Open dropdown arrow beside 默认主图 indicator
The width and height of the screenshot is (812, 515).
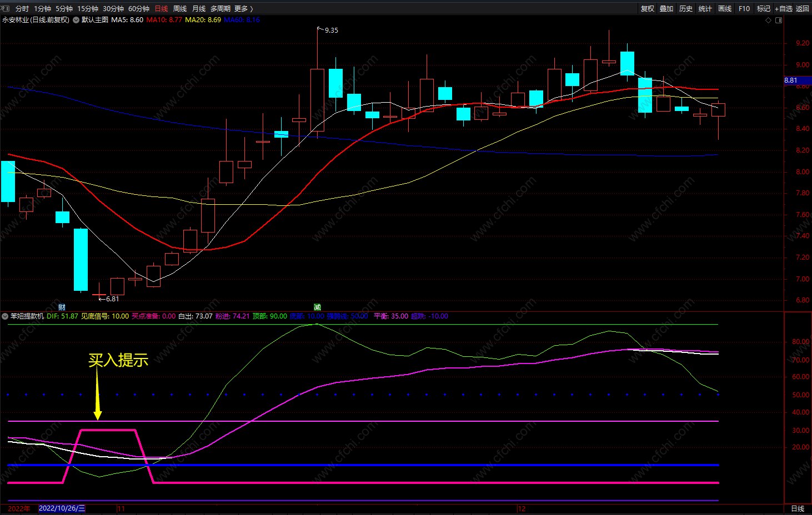[76, 20]
